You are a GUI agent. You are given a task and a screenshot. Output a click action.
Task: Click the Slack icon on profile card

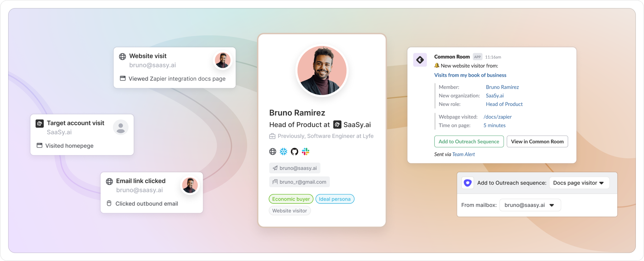[x=305, y=152]
